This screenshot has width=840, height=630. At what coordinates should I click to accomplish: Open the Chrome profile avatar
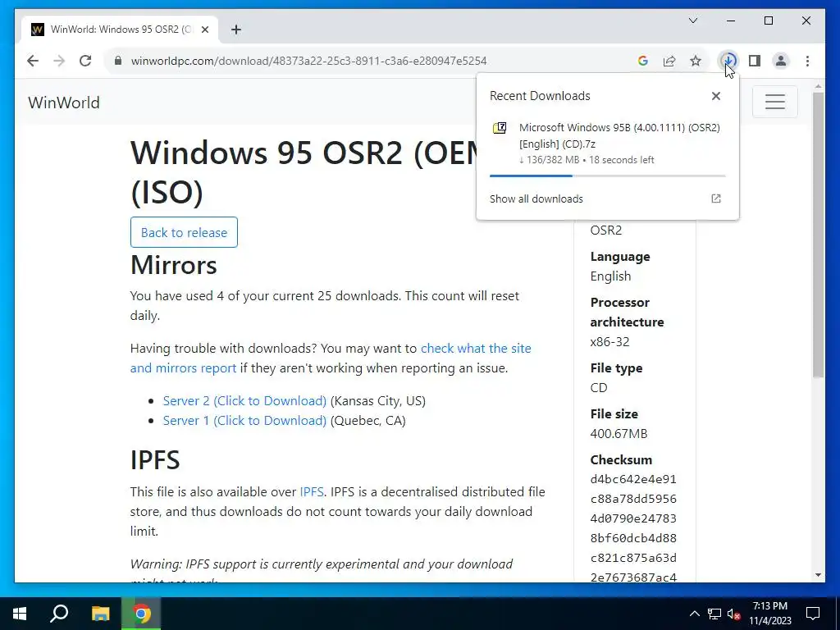[781, 61]
